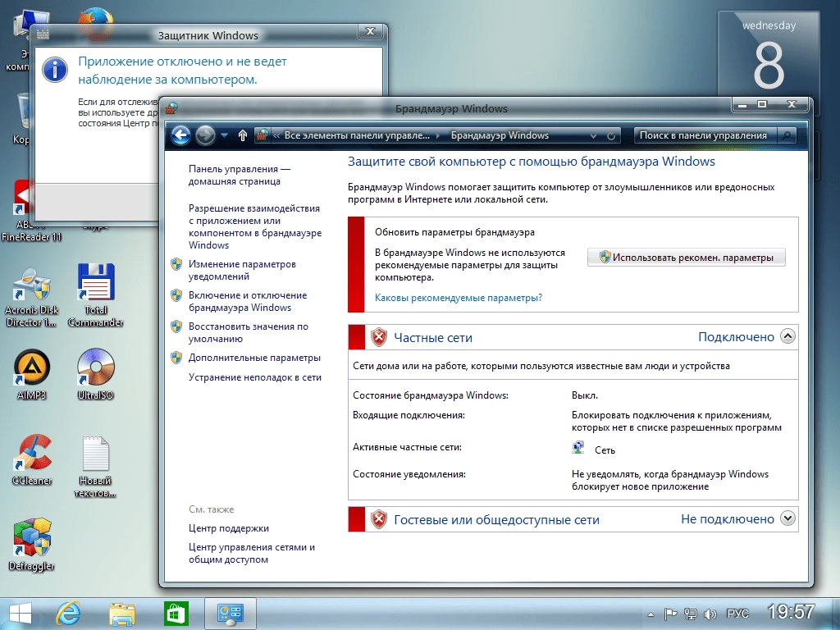Click the 'Выкл.' firewall state value

click(584, 395)
